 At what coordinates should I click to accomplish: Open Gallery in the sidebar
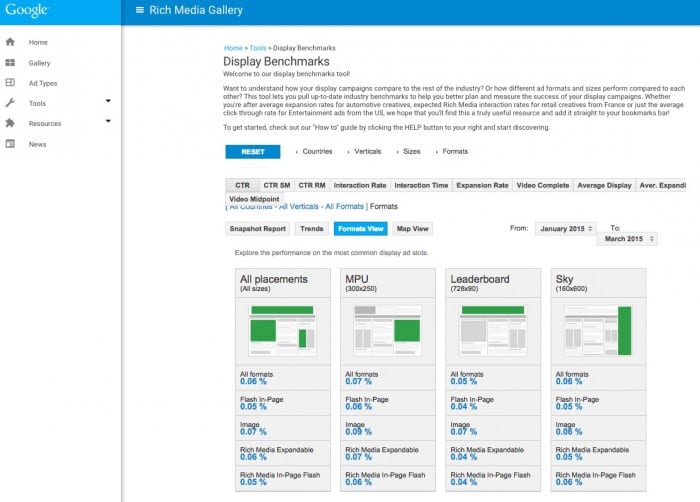[x=39, y=63]
